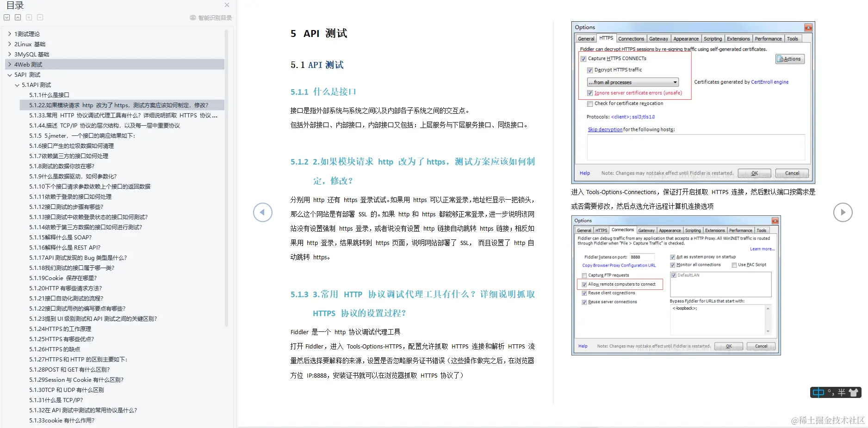
Task: Click the remove bookmark minus icon
Action: (40, 18)
